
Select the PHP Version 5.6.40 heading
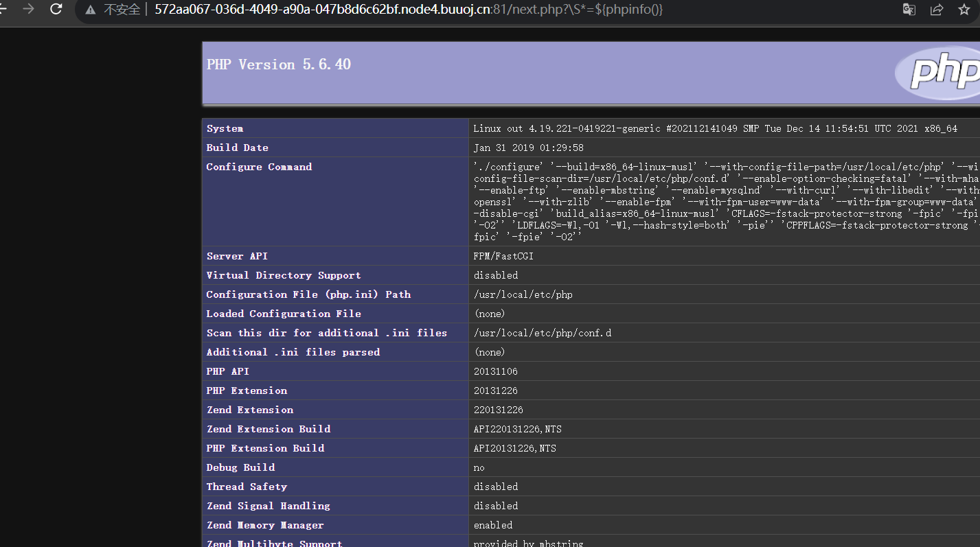[x=279, y=65]
